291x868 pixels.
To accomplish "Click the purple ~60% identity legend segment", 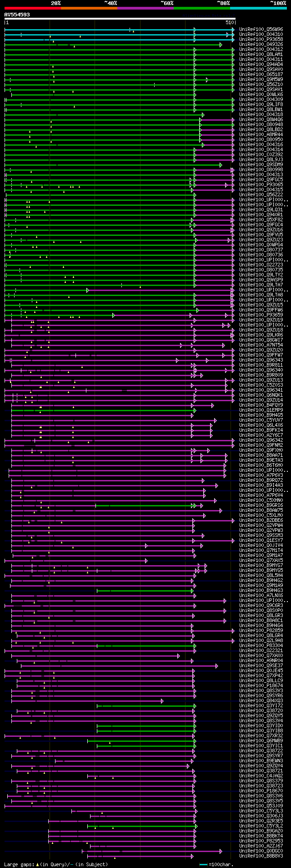I will 145,8.
